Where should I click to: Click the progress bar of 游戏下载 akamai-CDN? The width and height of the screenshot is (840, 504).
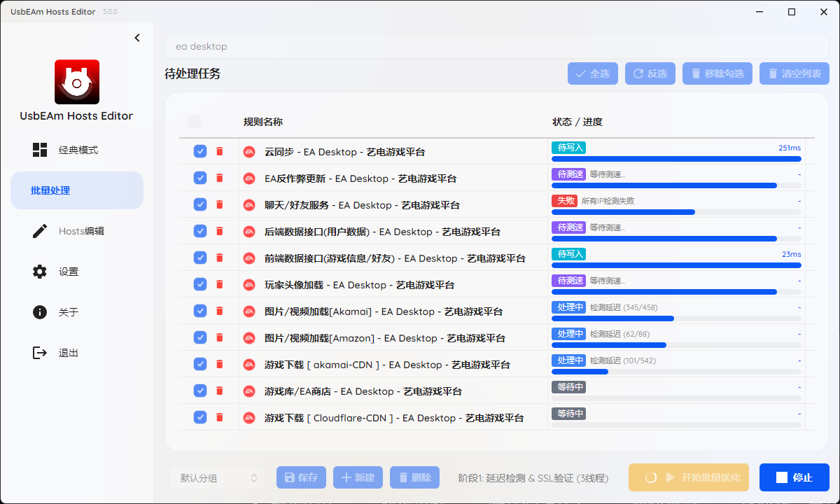click(x=675, y=372)
